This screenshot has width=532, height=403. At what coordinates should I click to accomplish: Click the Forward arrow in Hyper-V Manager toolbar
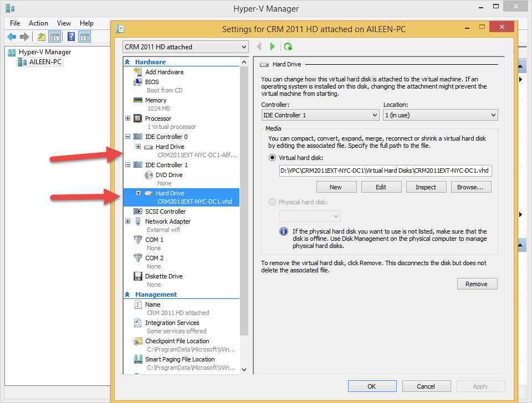click(24, 37)
